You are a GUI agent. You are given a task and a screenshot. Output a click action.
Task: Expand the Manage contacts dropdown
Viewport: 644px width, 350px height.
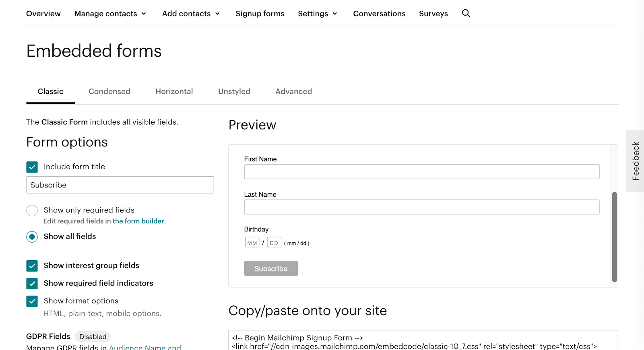click(x=110, y=14)
